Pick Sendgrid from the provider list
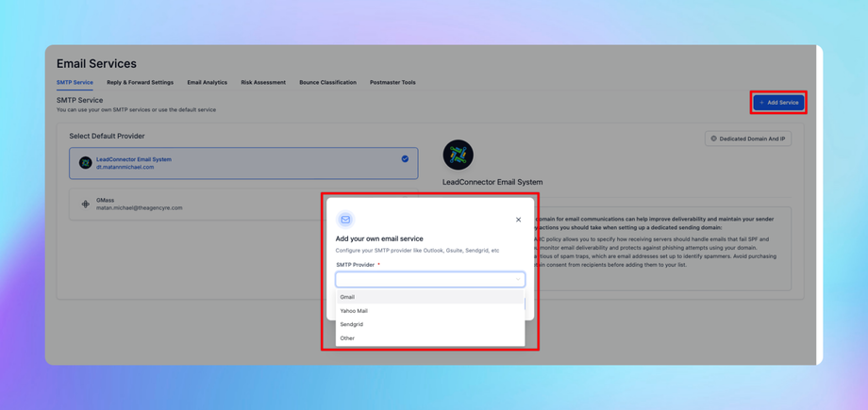The width and height of the screenshot is (868, 410). [x=430, y=324]
